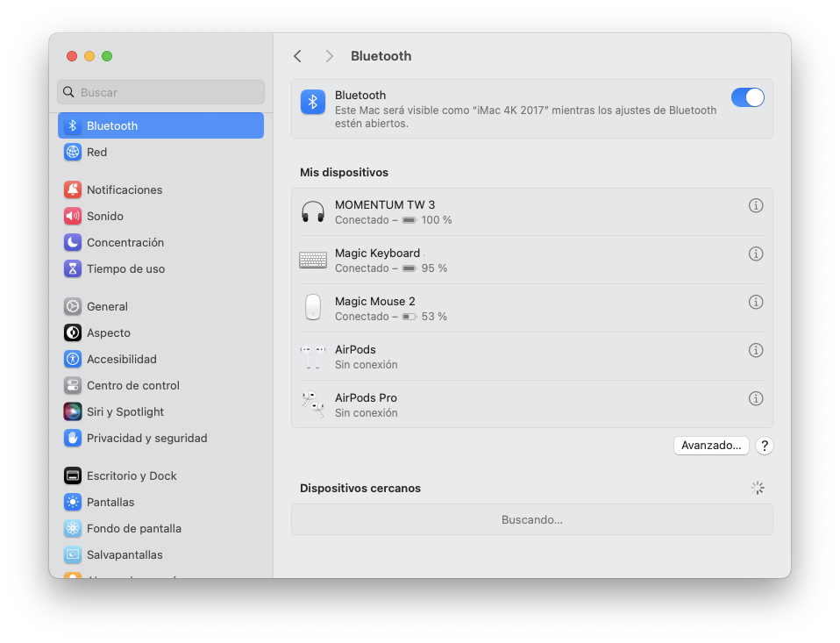The height and width of the screenshot is (643, 840).
Task: Click the Escritorio y Dock icon
Action: 73,475
